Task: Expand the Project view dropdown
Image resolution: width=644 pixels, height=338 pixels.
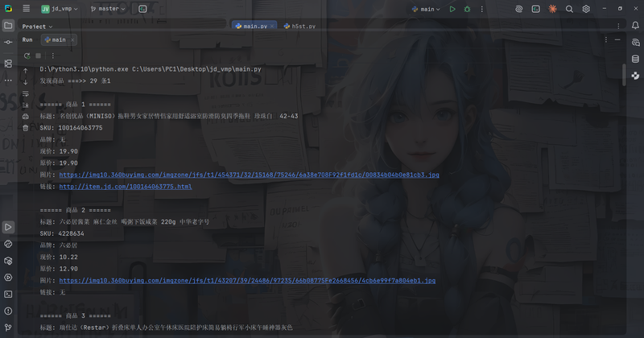Action: click(x=37, y=27)
